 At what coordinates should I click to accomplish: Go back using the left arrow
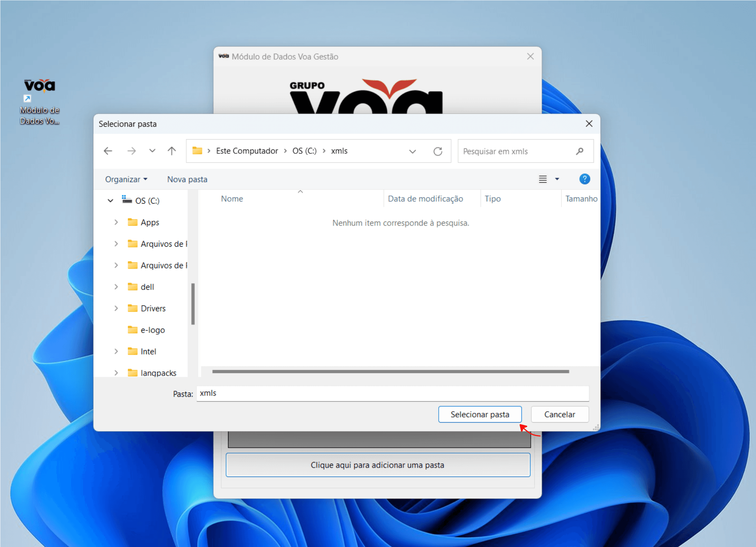pos(108,151)
